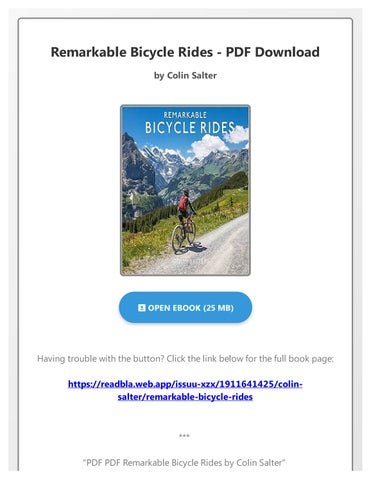Image resolution: width=371 pixels, height=480 pixels.
Task: Click the cyclist pictured on the cover
Action: (185, 221)
